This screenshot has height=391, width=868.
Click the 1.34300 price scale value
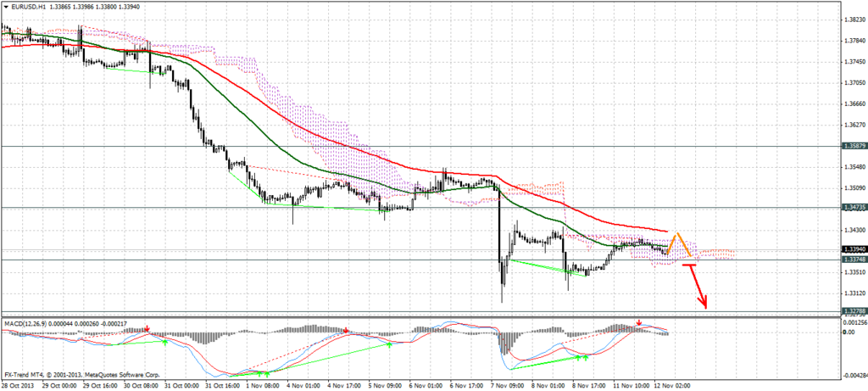(854, 231)
